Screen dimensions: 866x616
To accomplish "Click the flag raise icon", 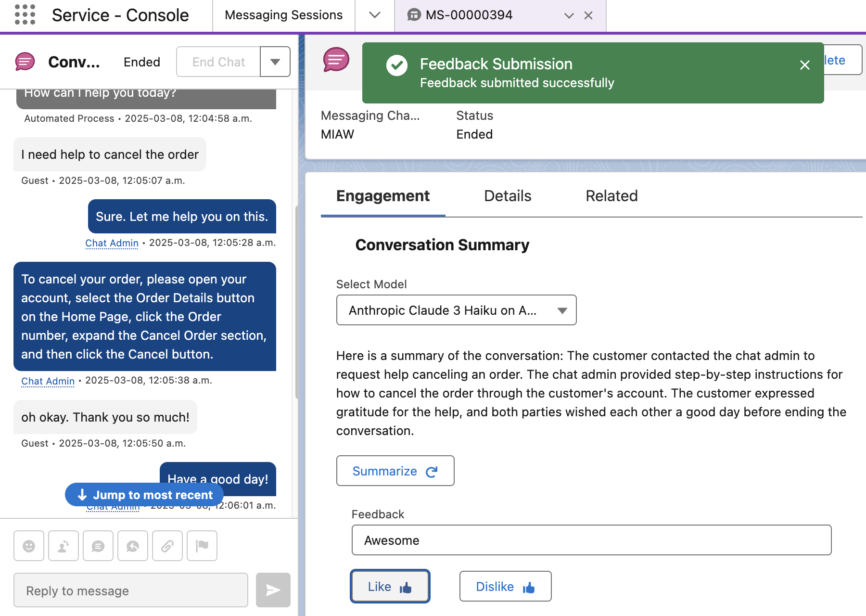I will click(x=202, y=546).
